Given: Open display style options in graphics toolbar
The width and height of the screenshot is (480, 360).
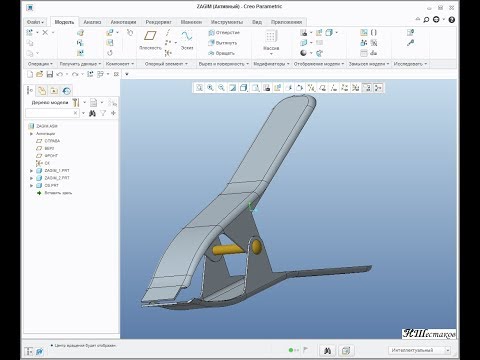Looking at the screenshot, I should (x=244, y=88).
